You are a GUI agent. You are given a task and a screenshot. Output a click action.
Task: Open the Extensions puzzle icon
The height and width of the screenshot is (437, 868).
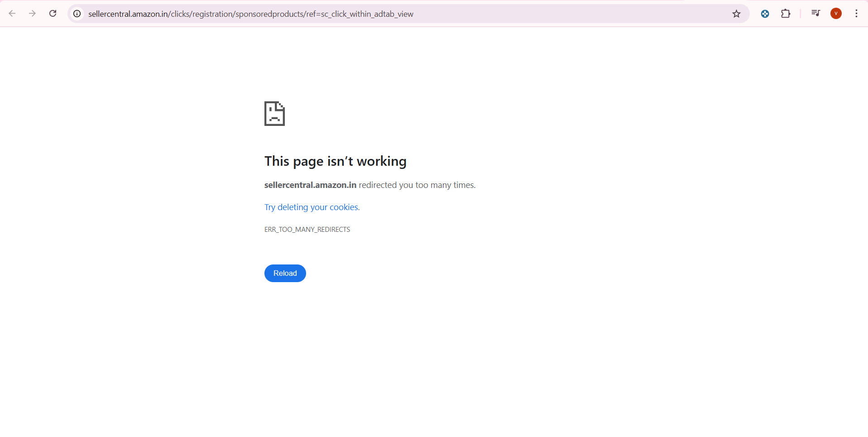pyautogui.click(x=786, y=14)
